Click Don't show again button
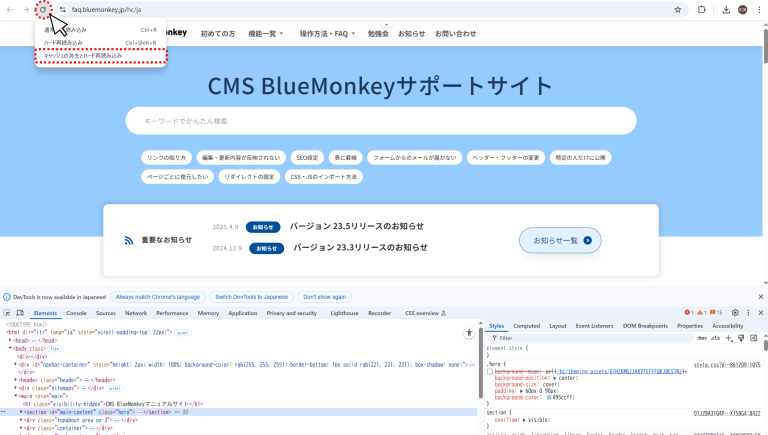Screen dimensions: 768x435 tap(324, 297)
